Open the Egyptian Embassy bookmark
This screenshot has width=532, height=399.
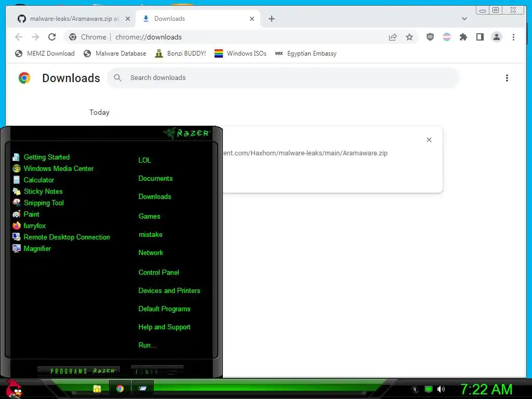click(x=305, y=54)
